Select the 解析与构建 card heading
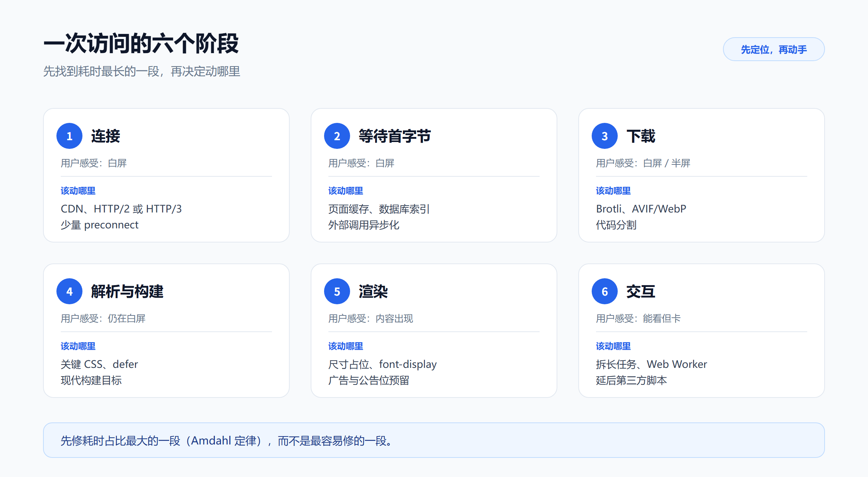 point(127,292)
